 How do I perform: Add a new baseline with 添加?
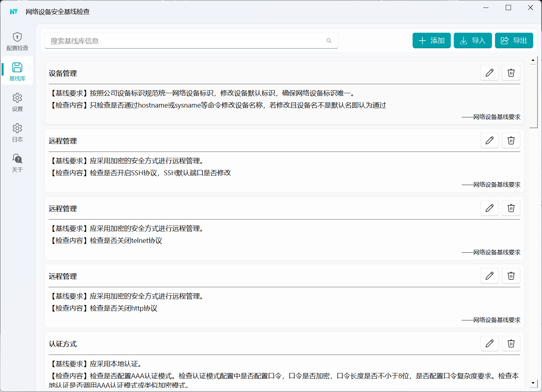point(432,41)
